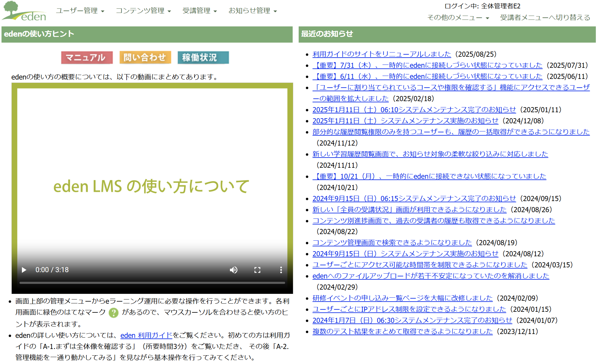Open 利用ガイドのサイトをリニューアルしました notice
This screenshot has height=364, width=600.
382,54
